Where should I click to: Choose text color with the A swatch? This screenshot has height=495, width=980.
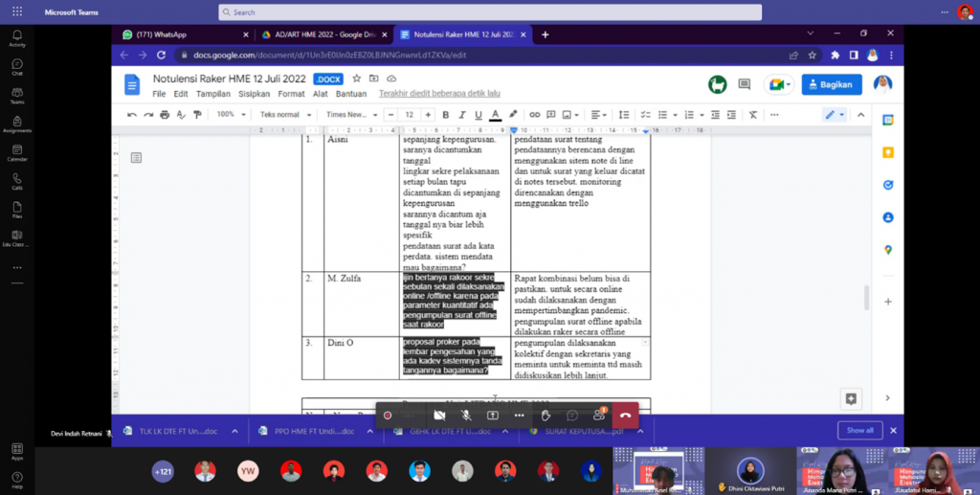pyautogui.click(x=495, y=115)
